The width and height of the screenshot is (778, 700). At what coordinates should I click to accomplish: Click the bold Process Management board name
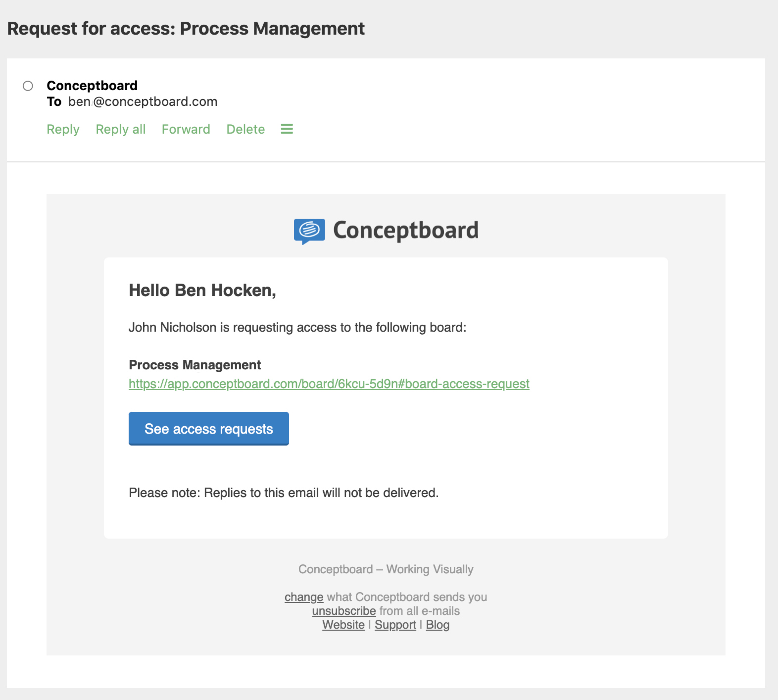coord(195,365)
